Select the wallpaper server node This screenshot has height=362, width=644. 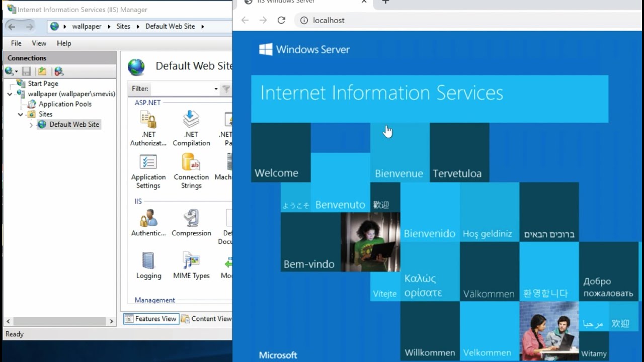click(71, 94)
